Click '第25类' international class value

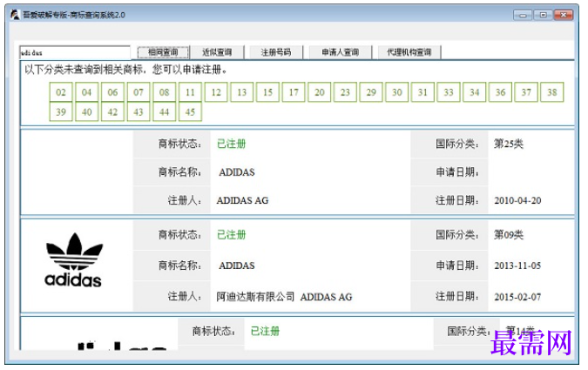point(509,144)
